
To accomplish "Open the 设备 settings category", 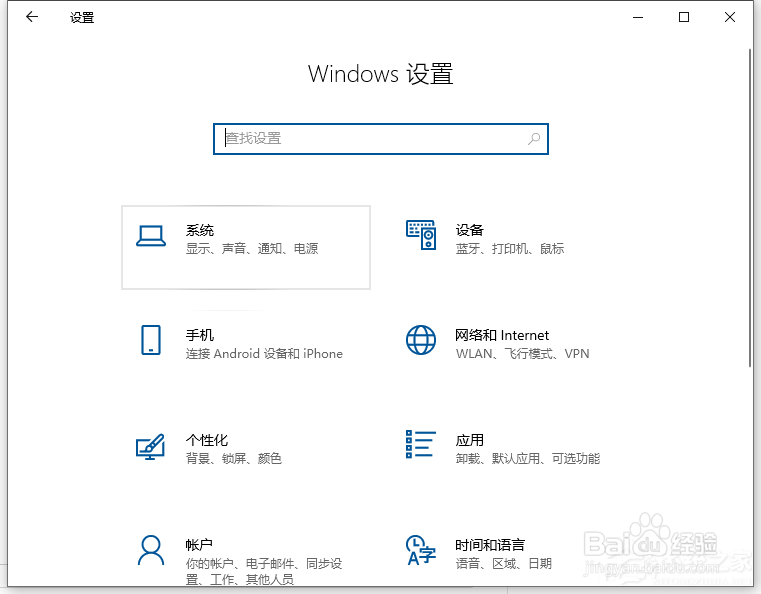I will [515, 248].
